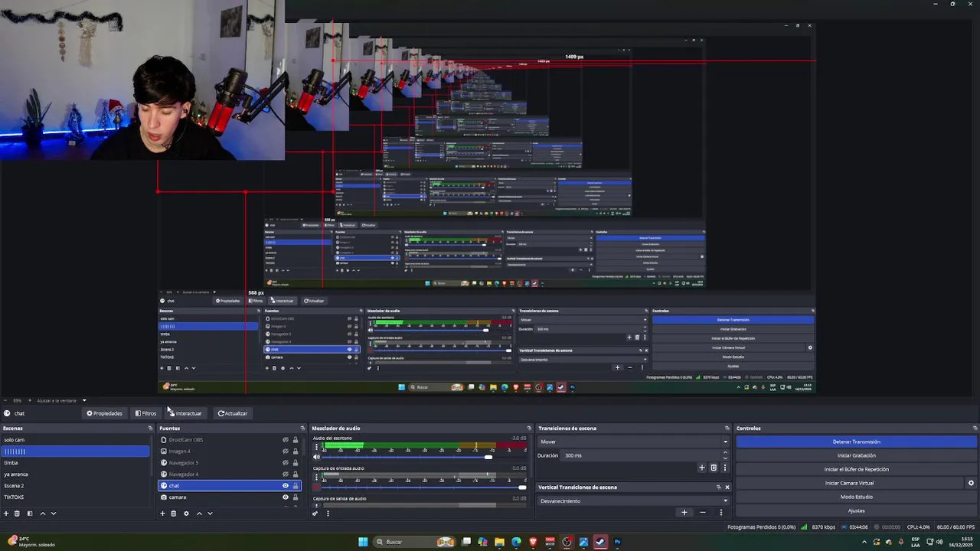Undock the Controles panel

click(975, 429)
